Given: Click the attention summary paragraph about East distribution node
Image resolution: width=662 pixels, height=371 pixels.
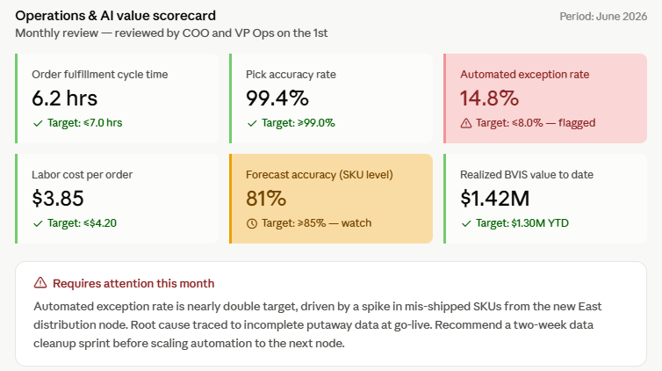Looking at the screenshot, I should click(317, 325).
